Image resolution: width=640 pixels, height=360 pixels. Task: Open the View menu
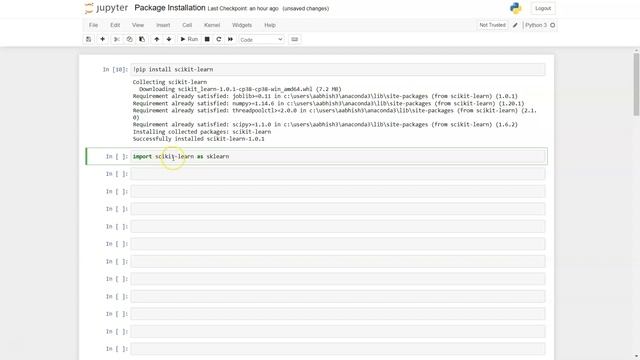[x=138, y=25]
